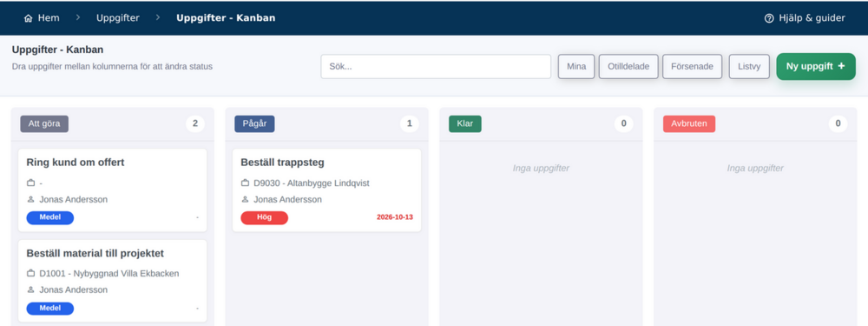Click the home icon beside Hem
Screen dimensions: 868x326
(x=29, y=18)
